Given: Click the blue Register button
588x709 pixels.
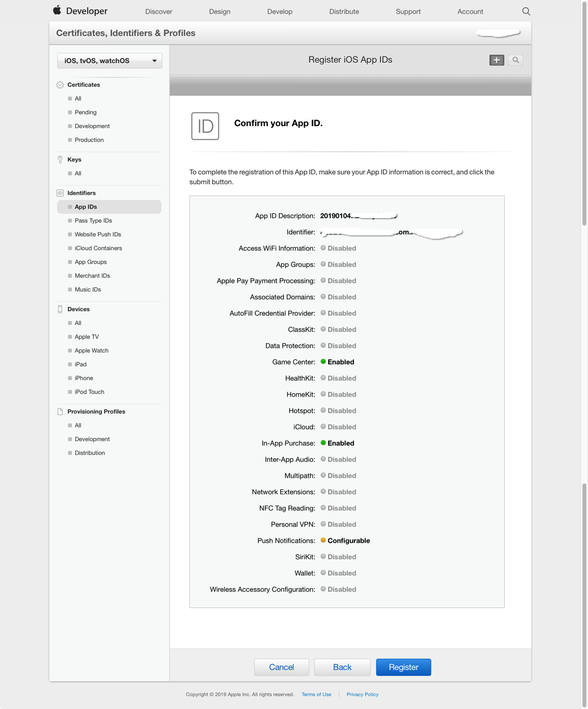Looking at the screenshot, I should tap(403, 667).
